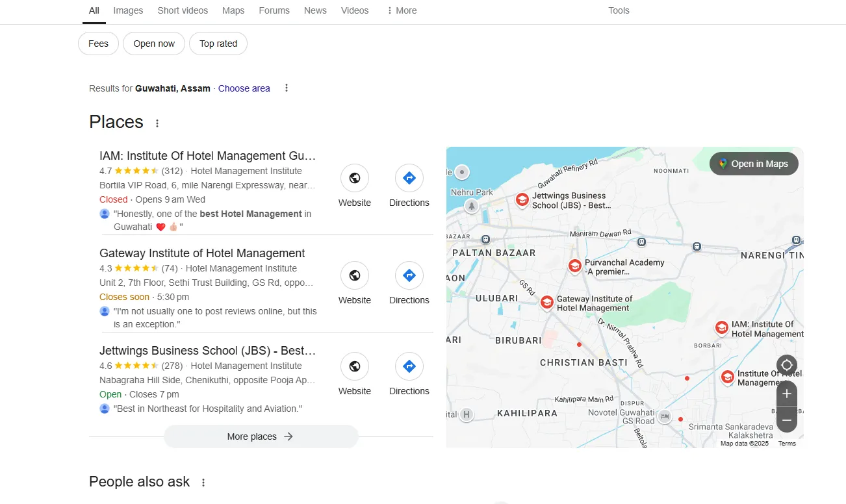Click Open in Maps button
This screenshot has width=846, height=504.
click(754, 164)
